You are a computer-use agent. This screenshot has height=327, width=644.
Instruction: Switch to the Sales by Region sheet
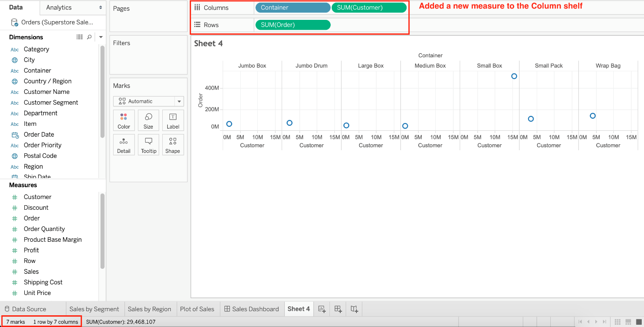149,309
